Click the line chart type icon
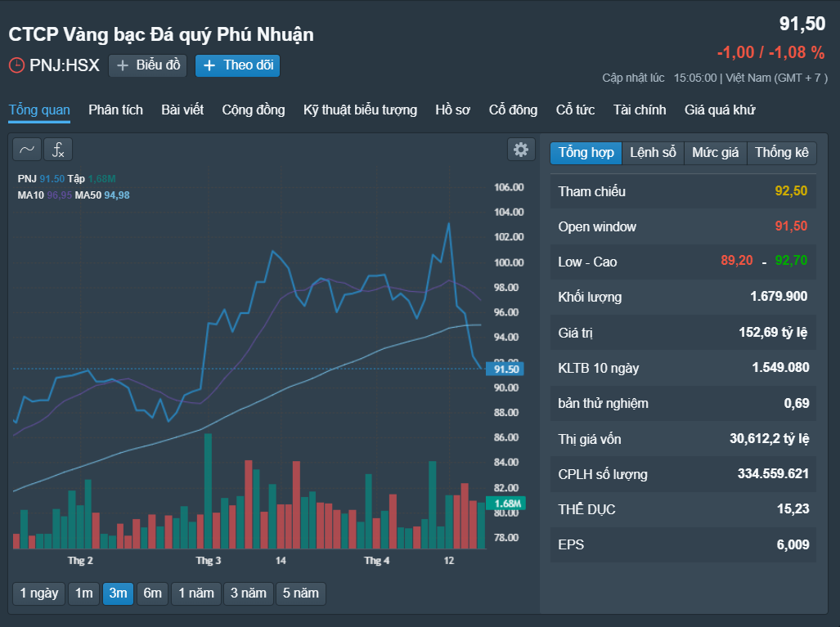Viewport: 840px width, 627px height. pyautogui.click(x=27, y=150)
